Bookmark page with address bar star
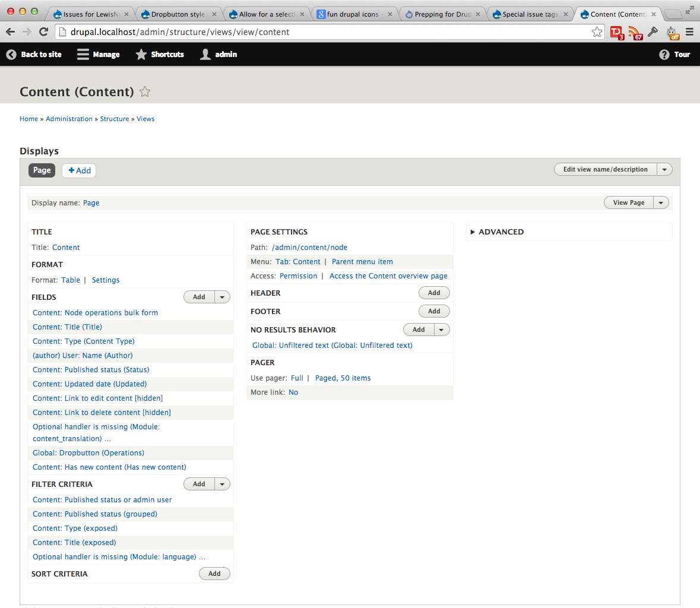Image resolution: width=700 pixels, height=608 pixels. click(597, 32)
